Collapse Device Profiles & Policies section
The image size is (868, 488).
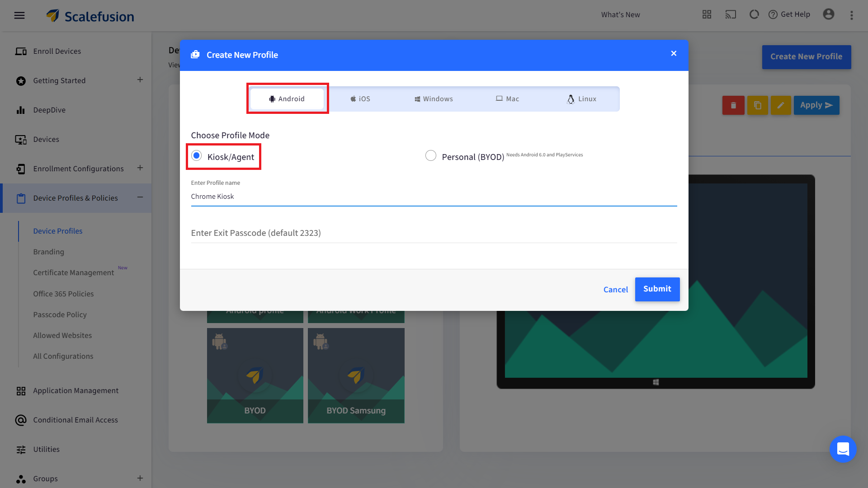(x=140, y=197)
